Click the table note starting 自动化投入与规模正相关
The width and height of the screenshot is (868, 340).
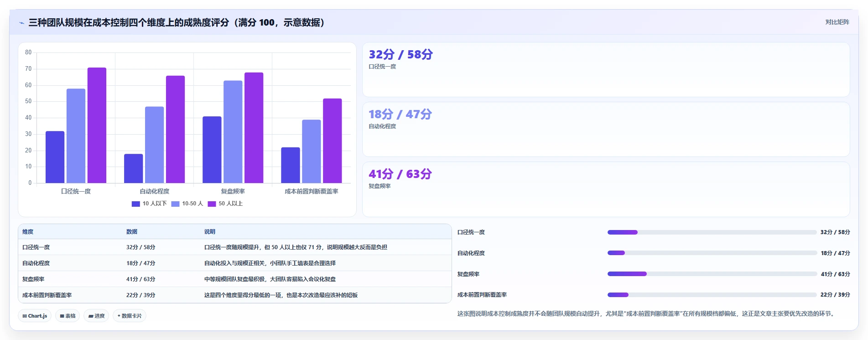click(x=270, y=263)
